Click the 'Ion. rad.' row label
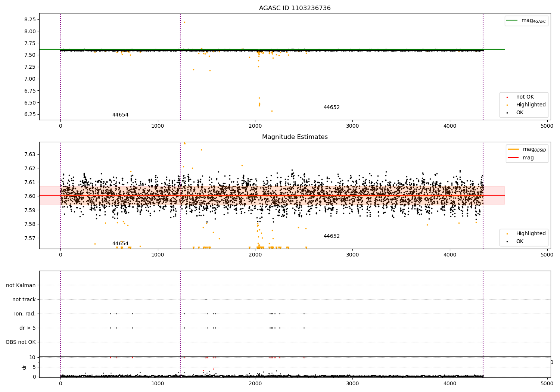 (x=25, y=314)
